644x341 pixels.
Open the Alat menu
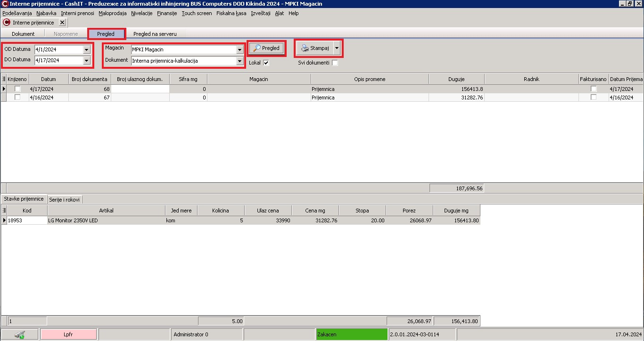(280, 13)
